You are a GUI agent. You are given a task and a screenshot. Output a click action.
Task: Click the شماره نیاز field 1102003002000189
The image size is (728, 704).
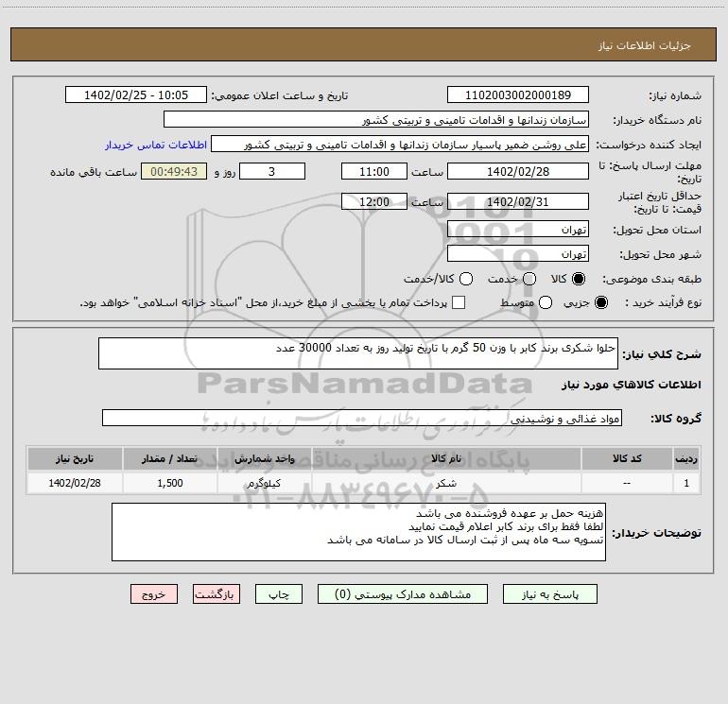518,94
